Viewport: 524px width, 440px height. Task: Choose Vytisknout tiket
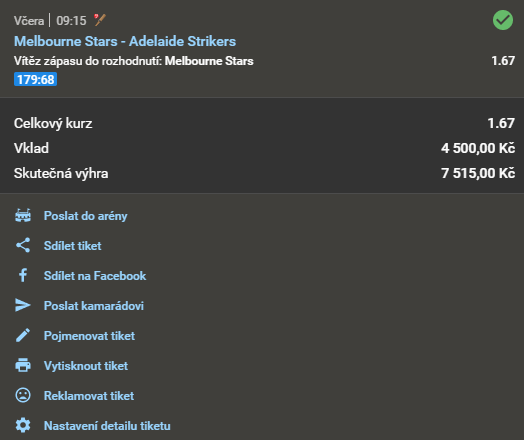tap(86, 366)
